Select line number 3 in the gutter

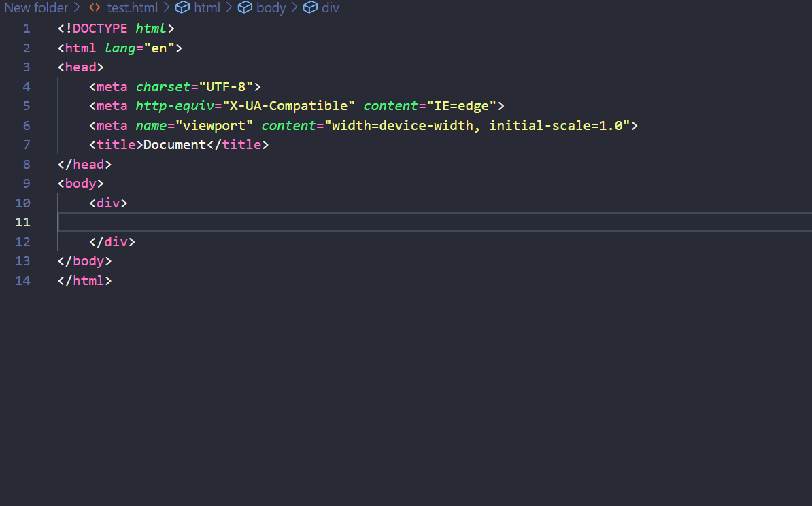click(x=27, y=67)
